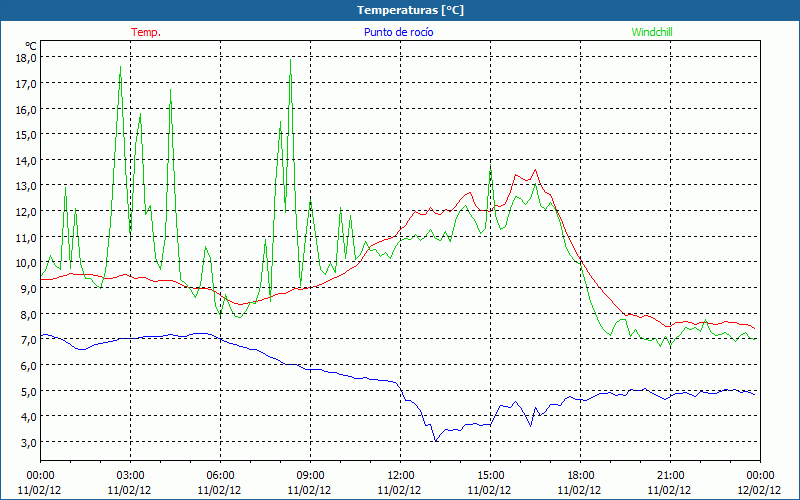Click the '6,0' y-axis label

[x=29, y=365]
